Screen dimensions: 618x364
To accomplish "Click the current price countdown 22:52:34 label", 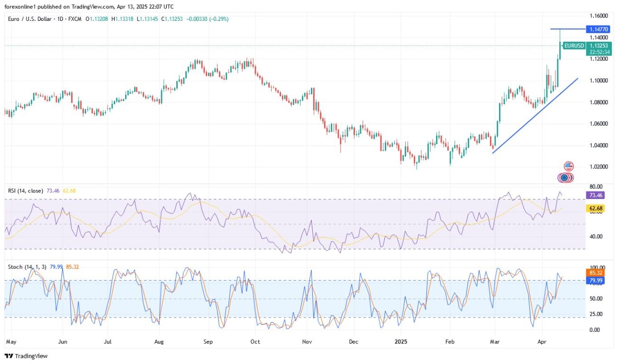I will click(600, 52).
